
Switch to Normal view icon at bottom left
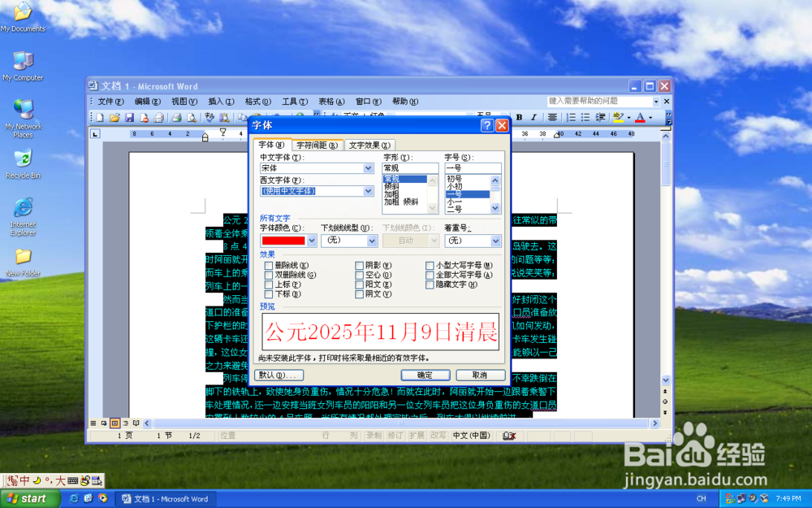point(93,423)
